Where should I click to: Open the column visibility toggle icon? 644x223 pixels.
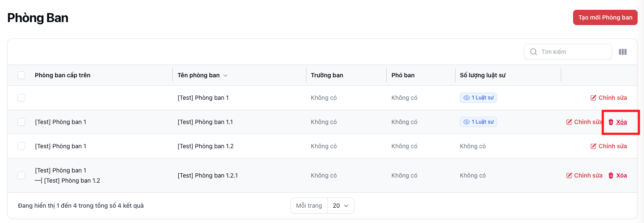622,52
